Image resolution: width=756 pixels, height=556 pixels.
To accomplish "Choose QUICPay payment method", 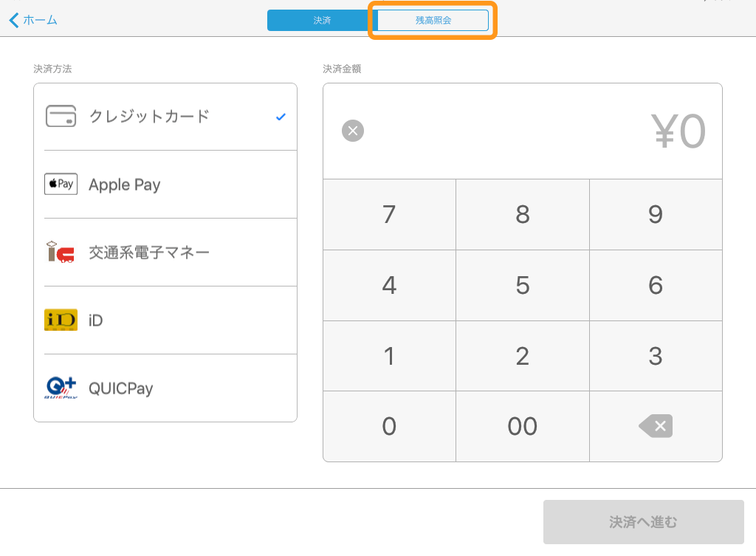I will click(165, 388).
